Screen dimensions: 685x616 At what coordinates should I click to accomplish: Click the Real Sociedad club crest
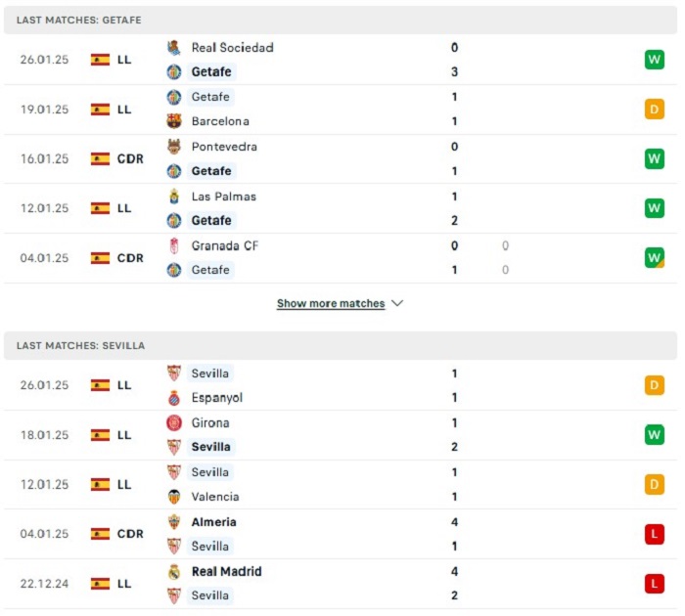point(174,48)
